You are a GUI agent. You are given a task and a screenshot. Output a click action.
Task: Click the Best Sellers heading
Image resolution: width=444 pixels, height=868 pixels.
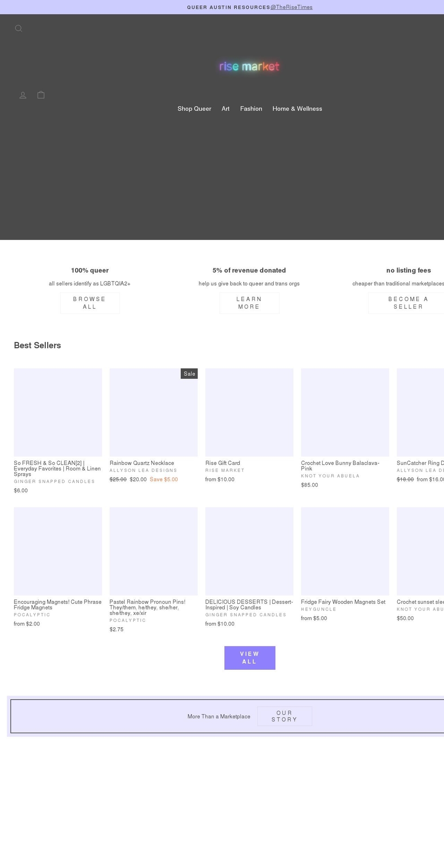(37, 345)
